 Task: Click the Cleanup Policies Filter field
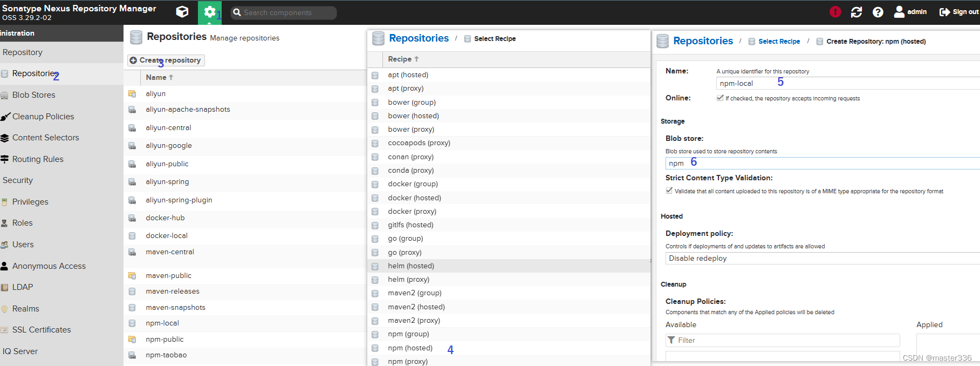click(x=783, y=340)
